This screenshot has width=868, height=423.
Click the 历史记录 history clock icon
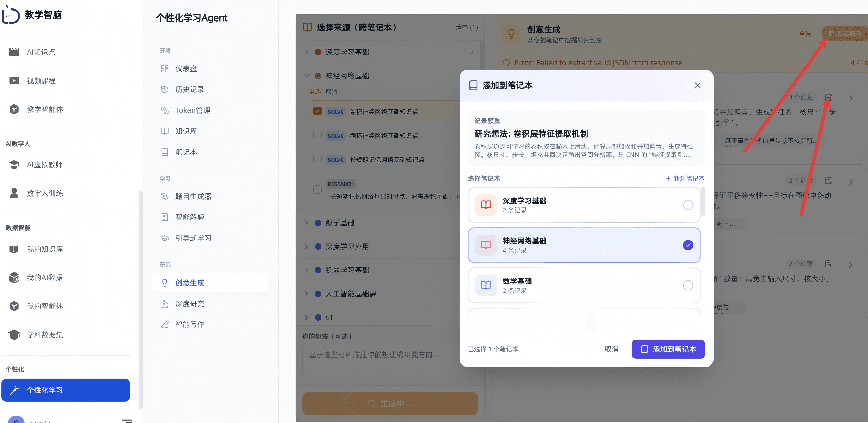click(x=164, y=90)
